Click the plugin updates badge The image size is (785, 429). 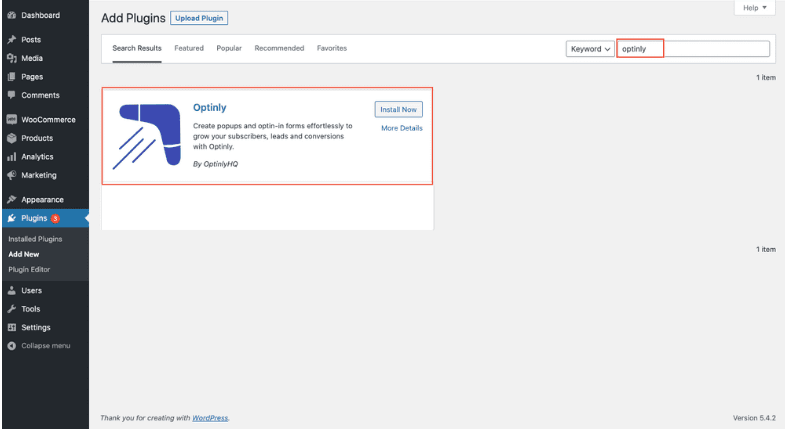[x=55, y=218]
